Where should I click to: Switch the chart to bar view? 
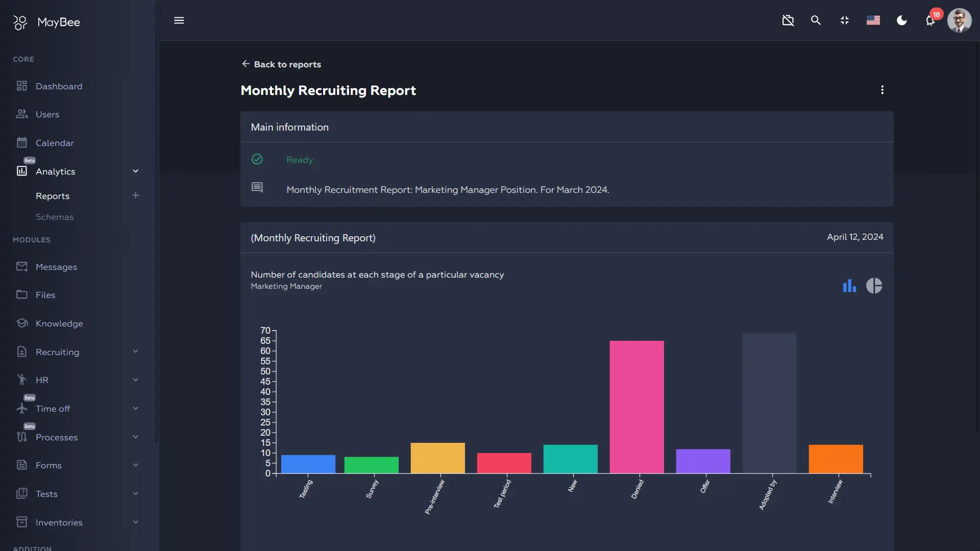849,286
